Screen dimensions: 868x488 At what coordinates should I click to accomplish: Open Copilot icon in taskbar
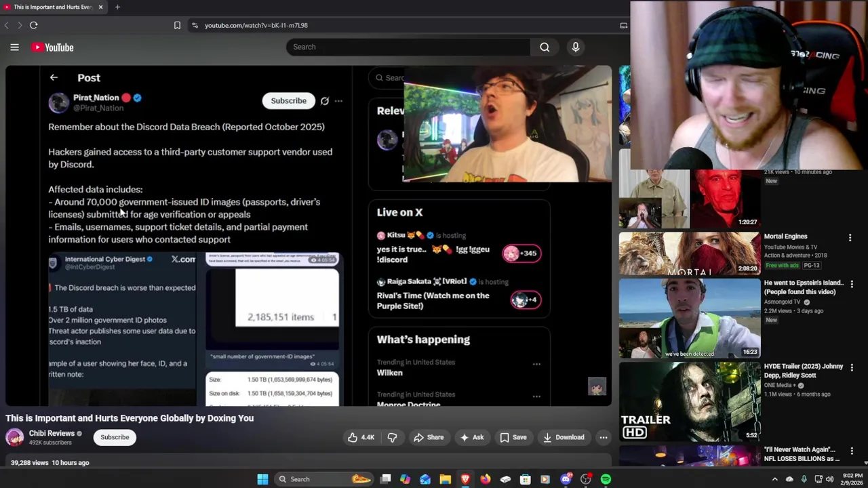coord(405,479)
